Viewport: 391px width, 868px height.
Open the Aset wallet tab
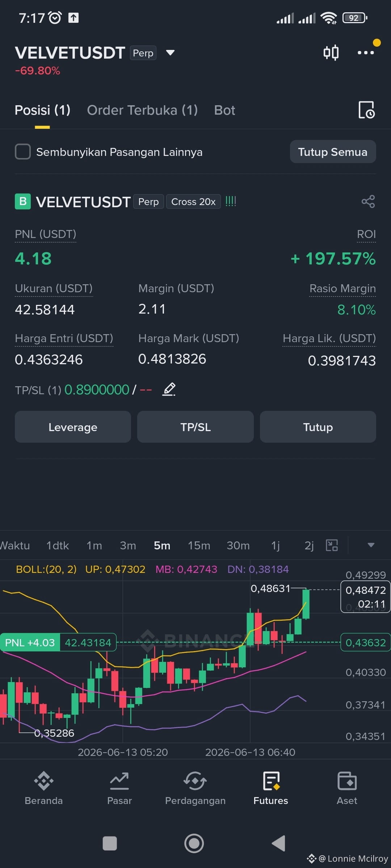pos(347,788)
